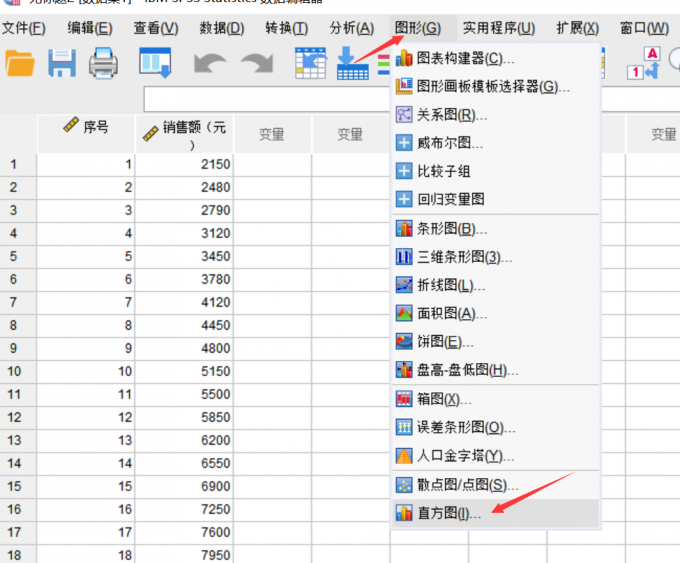The height and width of the screenshot is (563, 680).
Task: Open the recall recent dialogs icon
Action: coord(155,63)
